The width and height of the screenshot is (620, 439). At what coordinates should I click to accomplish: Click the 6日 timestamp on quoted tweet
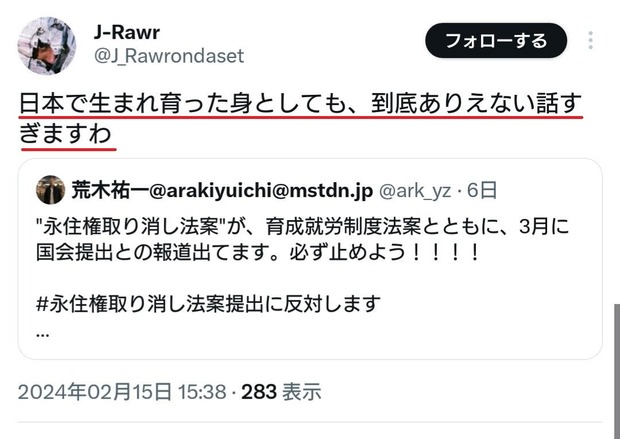(482, 191)
